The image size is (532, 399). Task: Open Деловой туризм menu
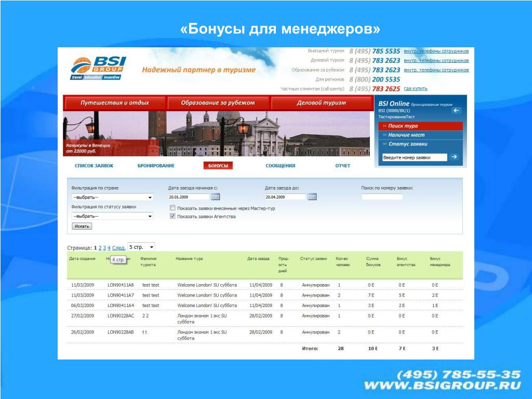coord(321,103)
